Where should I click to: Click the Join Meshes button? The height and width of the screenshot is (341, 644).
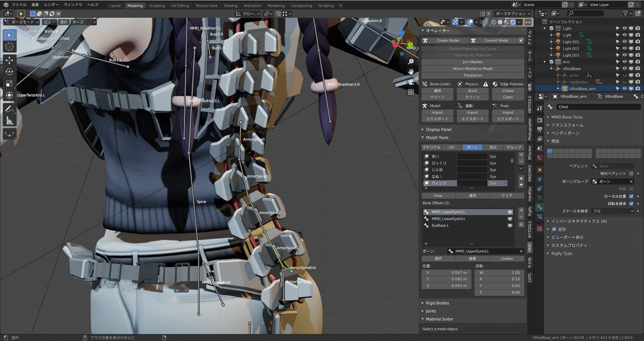pos(472,62)
